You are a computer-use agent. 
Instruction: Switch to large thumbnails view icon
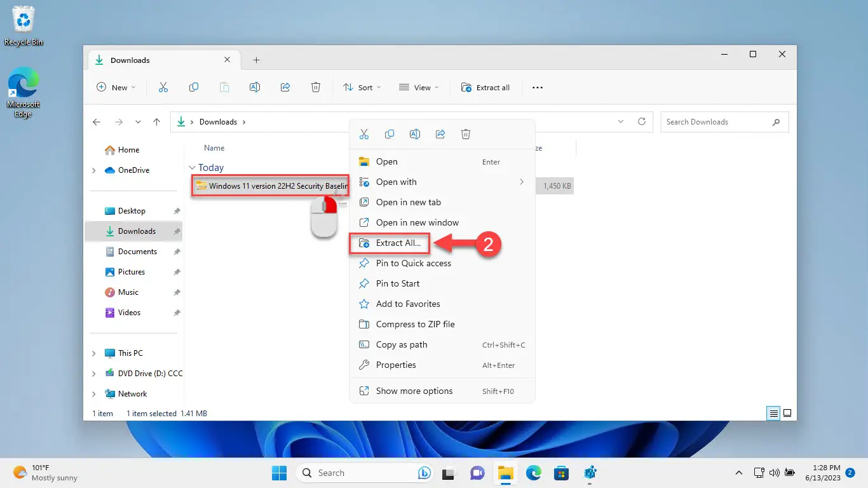coord(787,413)
